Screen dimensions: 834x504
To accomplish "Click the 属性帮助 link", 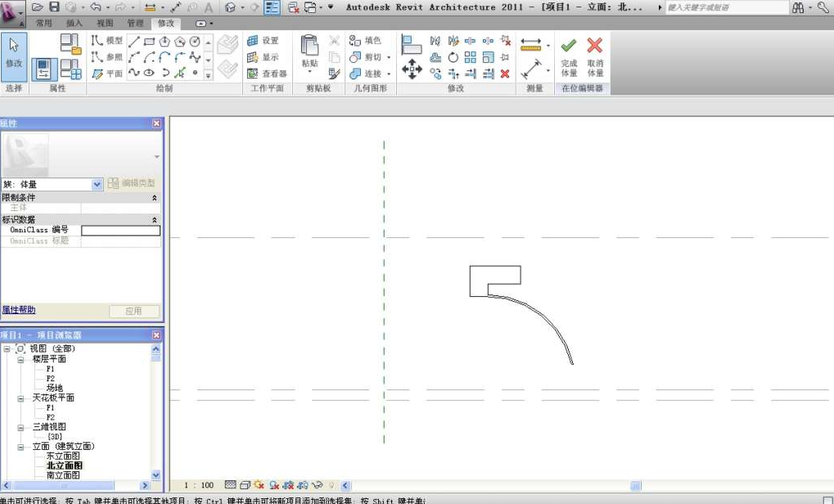I will tap(19, 310).
